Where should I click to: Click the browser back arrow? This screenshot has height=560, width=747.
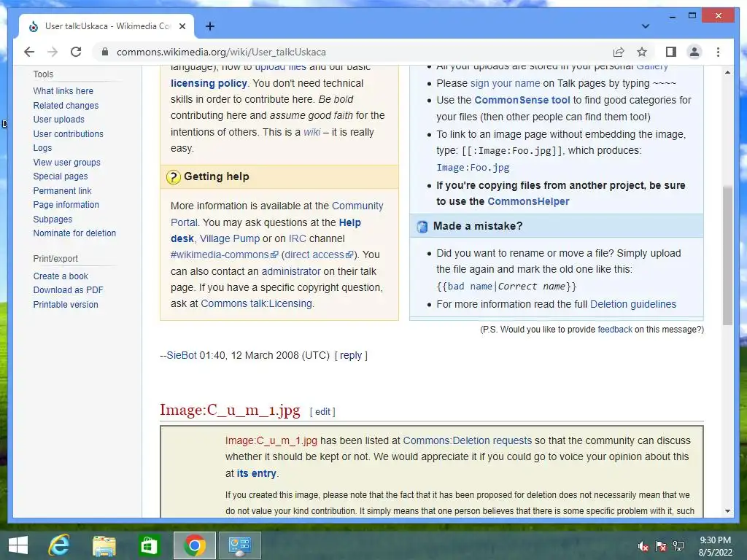pos(29,52)
